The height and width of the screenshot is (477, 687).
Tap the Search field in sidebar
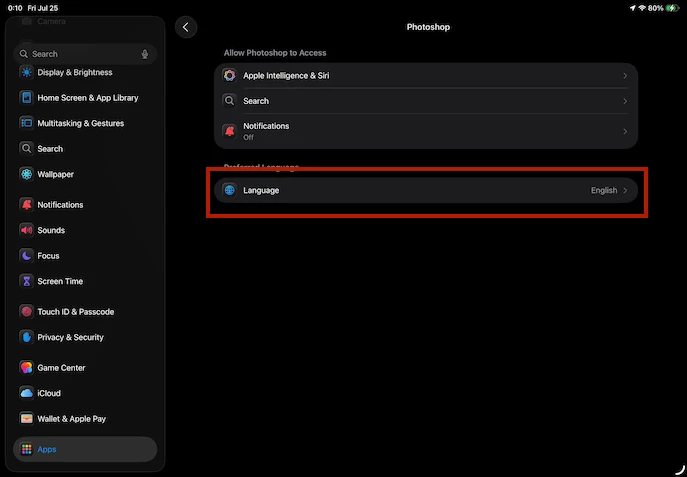[85, 54]
